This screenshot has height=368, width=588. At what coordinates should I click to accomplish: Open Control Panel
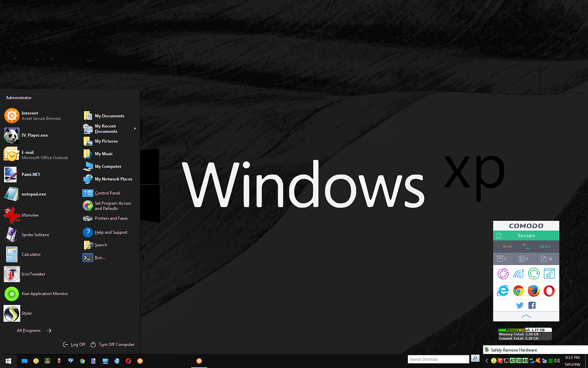pos(110,193)
